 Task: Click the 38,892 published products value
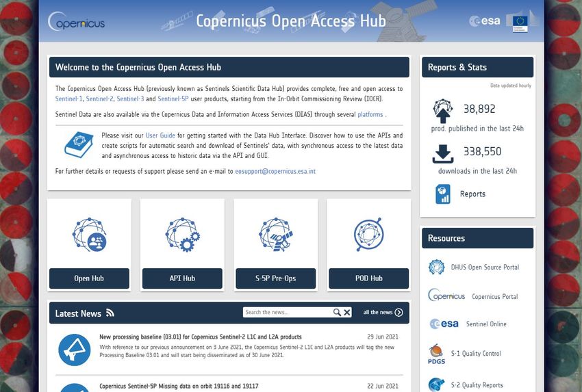pos(479,109)
